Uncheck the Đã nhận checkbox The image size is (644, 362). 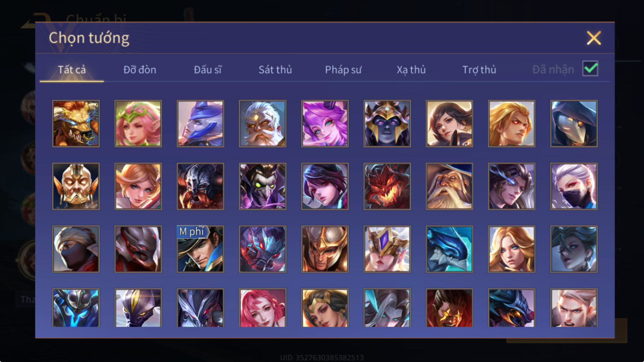[590, 69]
